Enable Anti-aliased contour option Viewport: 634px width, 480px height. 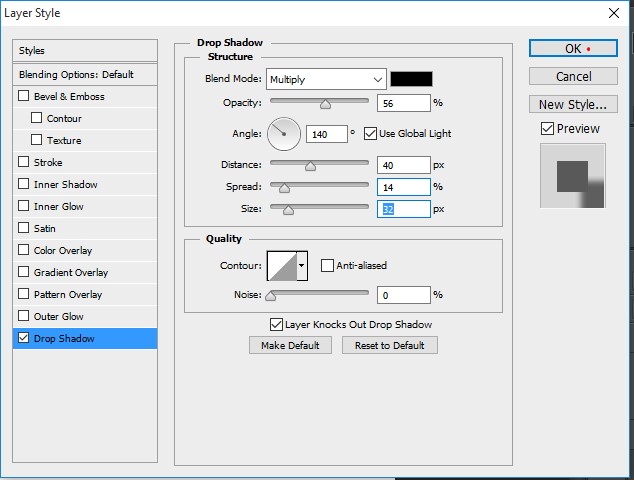327,266
